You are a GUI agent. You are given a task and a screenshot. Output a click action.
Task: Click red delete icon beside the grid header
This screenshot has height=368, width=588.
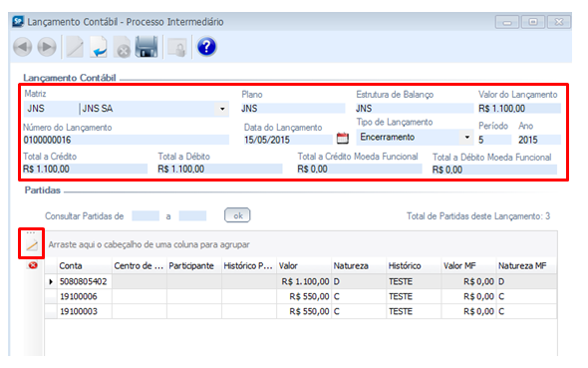[x=33, y=265]
